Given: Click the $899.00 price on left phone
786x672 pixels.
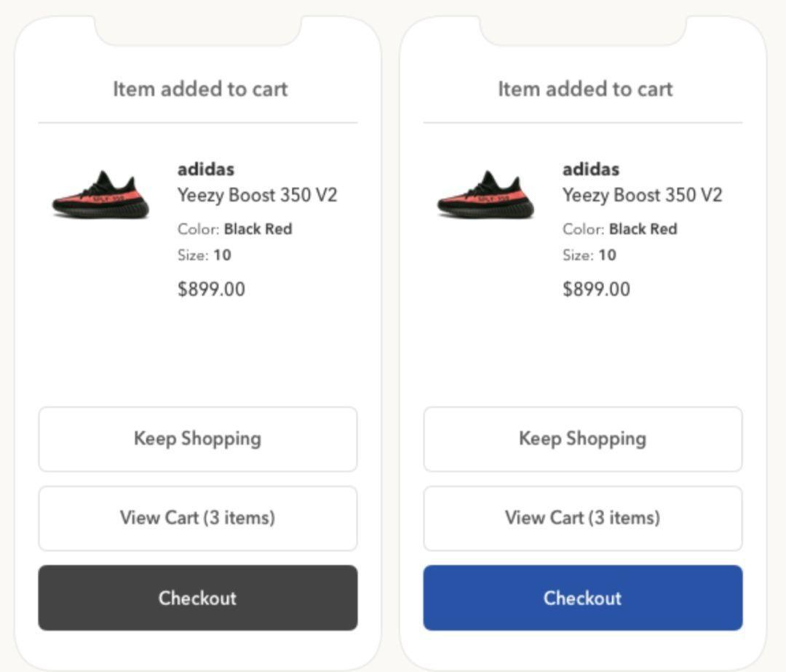Looking at the screenshot, I should 211,289.
